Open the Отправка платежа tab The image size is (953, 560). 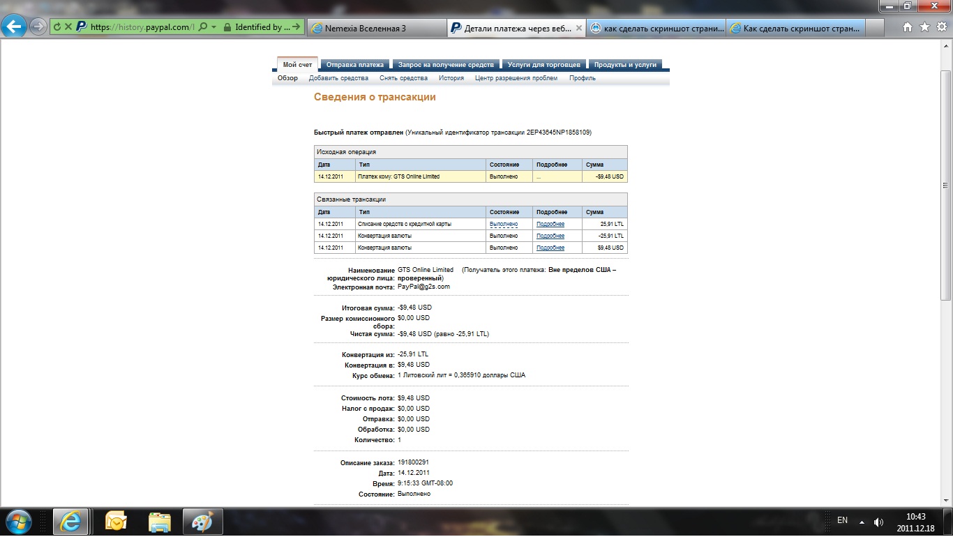(355, 65)
